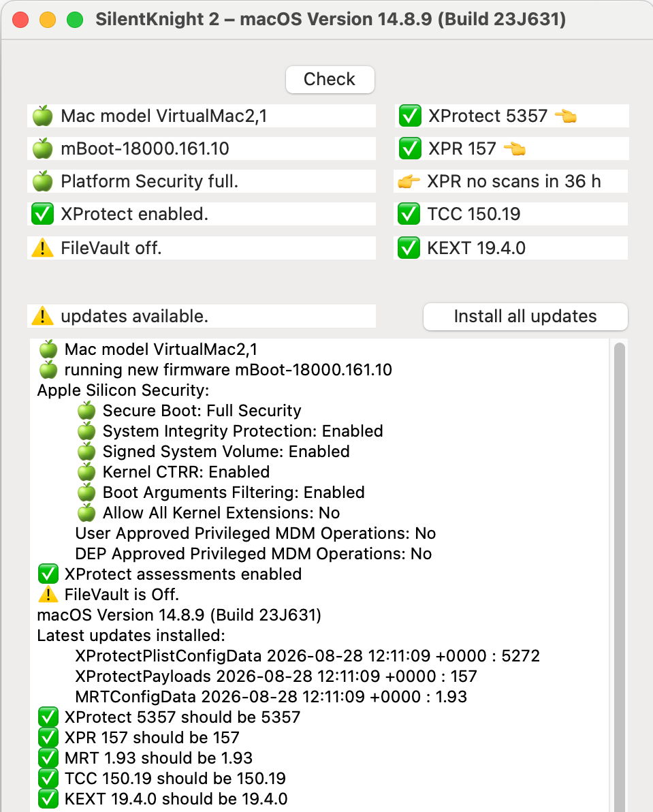The image size is (653, 812).
Task: Select XProtect 5357 version text
Action: (488, 116)
